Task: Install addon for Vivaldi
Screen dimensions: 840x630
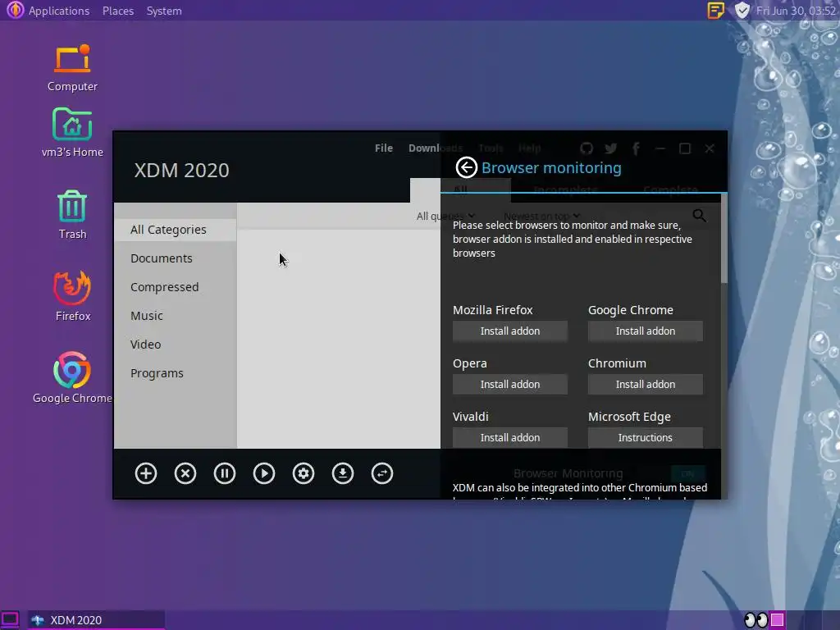Action: tap(510, 438)
